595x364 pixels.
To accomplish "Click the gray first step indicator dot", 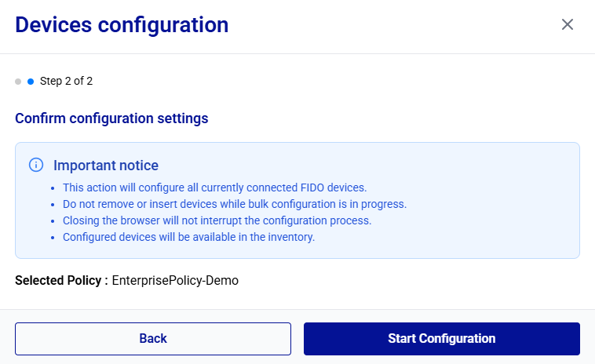I will click(18, 81).
